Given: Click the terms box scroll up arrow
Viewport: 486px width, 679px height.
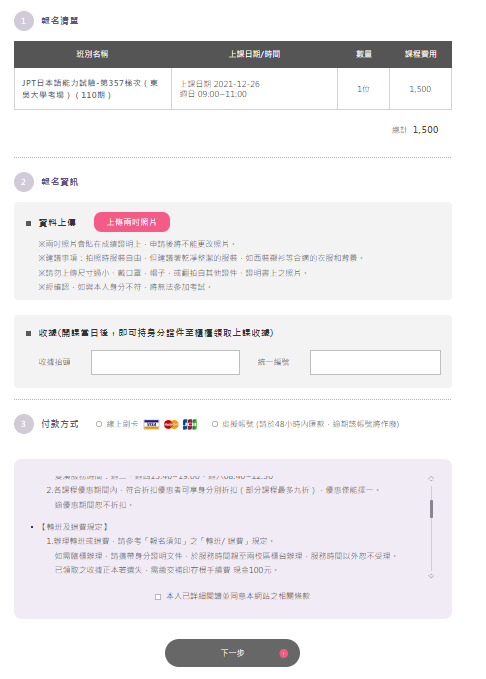Looking at the screenshot, I should pyautogui.click(x=431, y=479).
